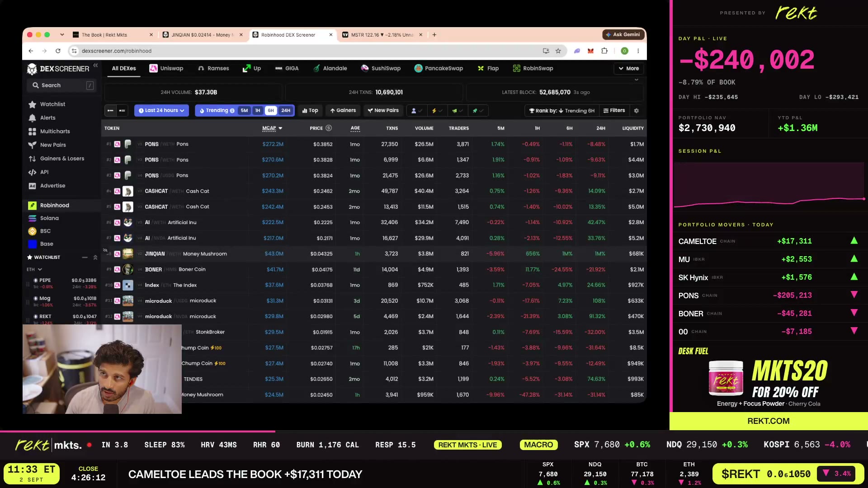The height and width of the screenshot is (488, 868).
Task: Sort by the MCAP column arrow
Action: tap(280, 128)
